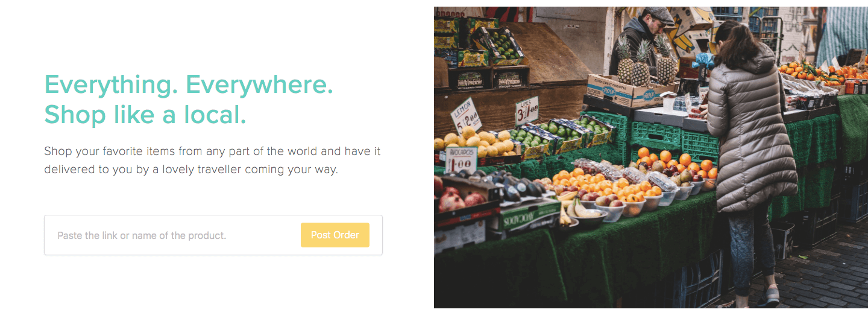Click the Lemon price sign in the photo
The width and height of the screenshot is (868, 321).
(466, 115)
